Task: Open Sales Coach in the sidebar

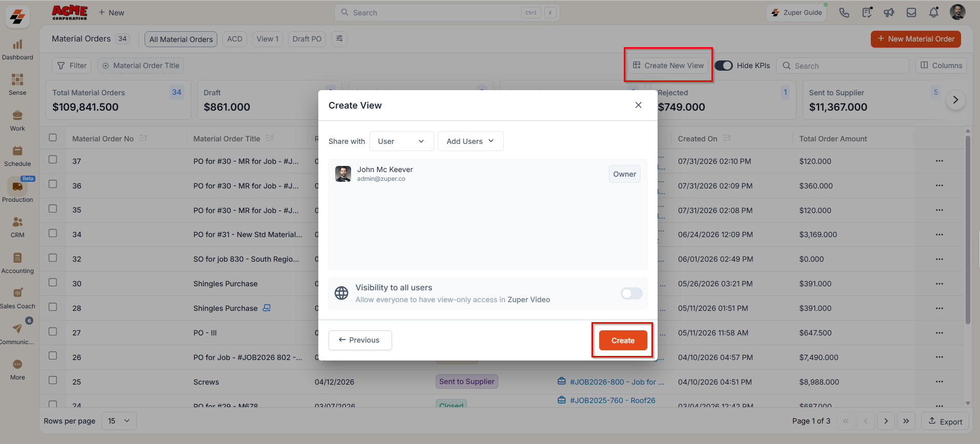Action: click(17, 299)
